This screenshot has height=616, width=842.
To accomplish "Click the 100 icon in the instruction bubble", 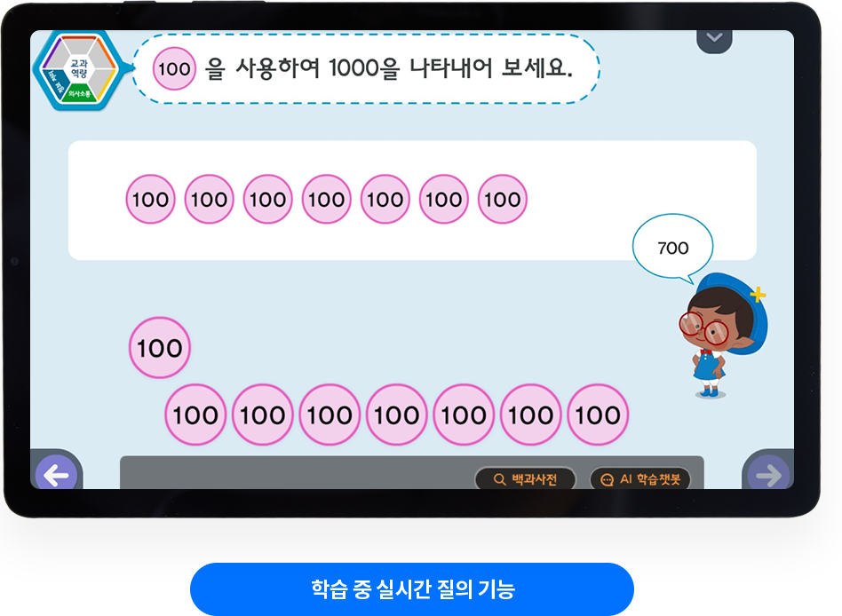I will [x=174, y=68].
